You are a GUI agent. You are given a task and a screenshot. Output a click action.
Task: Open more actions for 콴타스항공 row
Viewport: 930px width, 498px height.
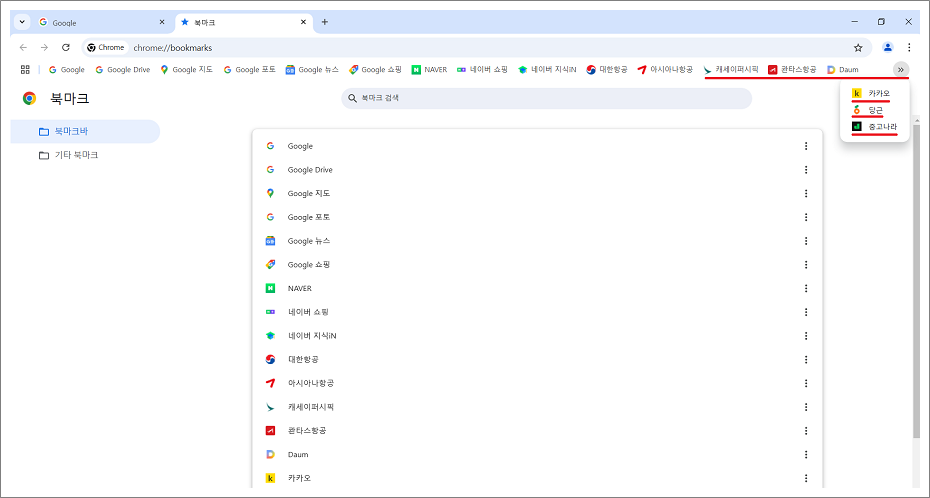pyautogui.click(x=805, y=430)
